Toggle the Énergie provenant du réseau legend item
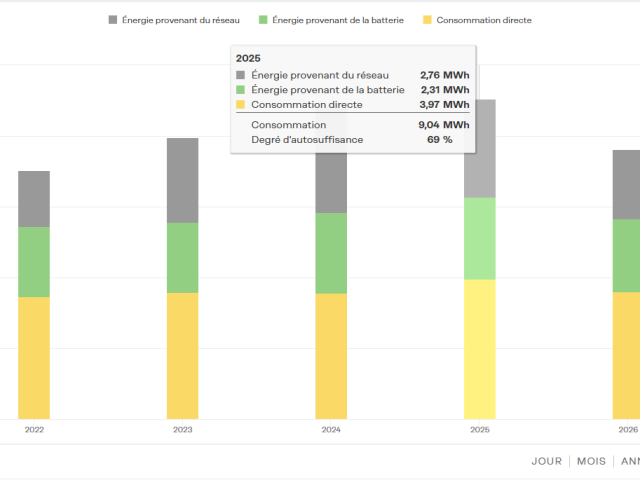This screenshot has width=640, height=480. pyautogui.click(x=174, y=20)
